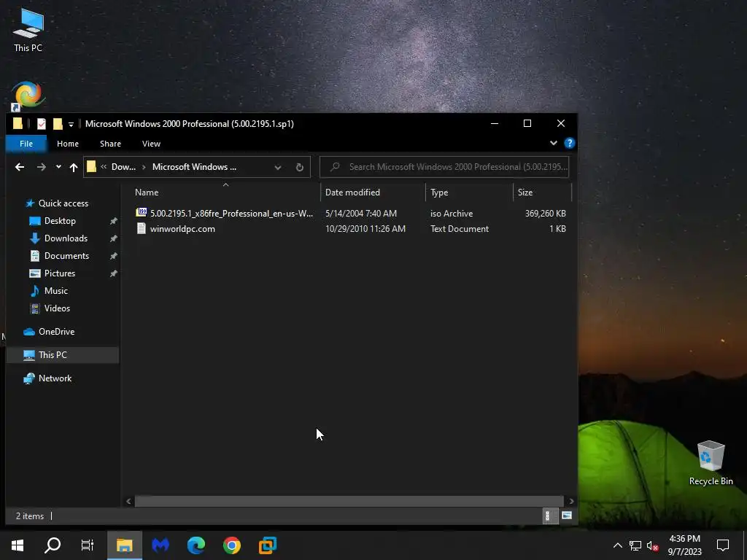Viewport: 747px width, 560px height.
Task: Refresh the current folder
Action: click(x=299, y=167)
